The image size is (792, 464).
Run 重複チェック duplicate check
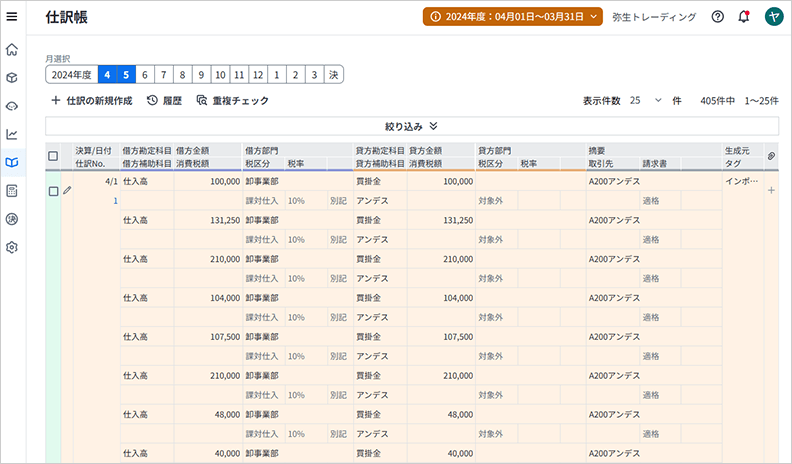pos(232,101)
